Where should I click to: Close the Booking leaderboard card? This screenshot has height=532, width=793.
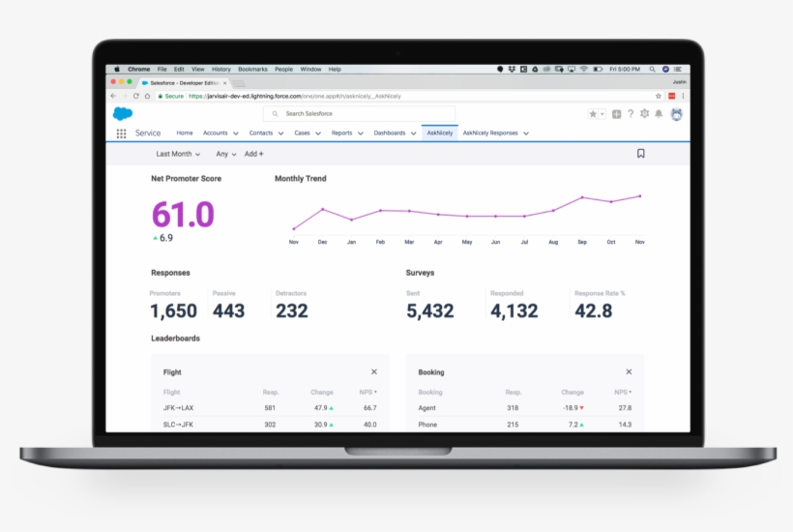pyautogui.click(x=629, y=371)
